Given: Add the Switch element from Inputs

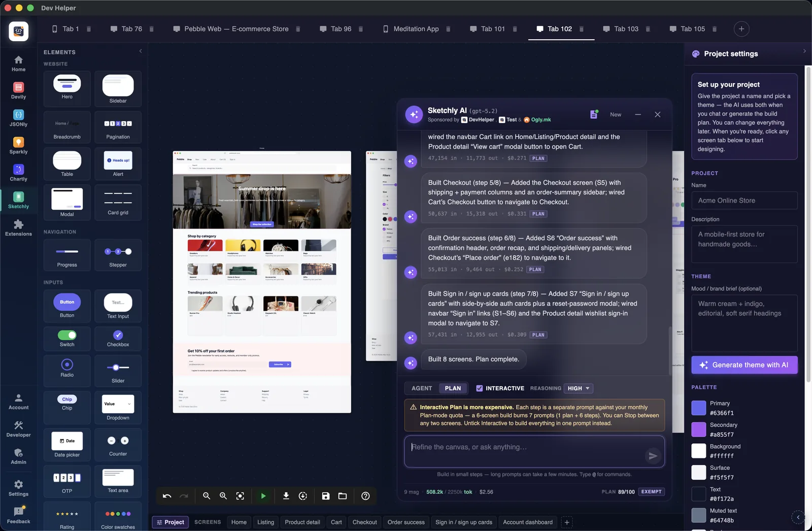Looking at the screenshot, I should click(67, 338).
